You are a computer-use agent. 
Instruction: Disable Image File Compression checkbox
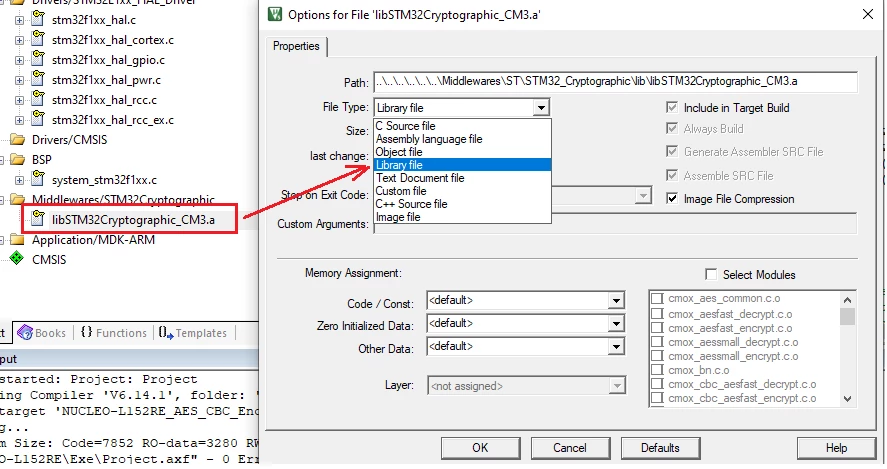672,199
